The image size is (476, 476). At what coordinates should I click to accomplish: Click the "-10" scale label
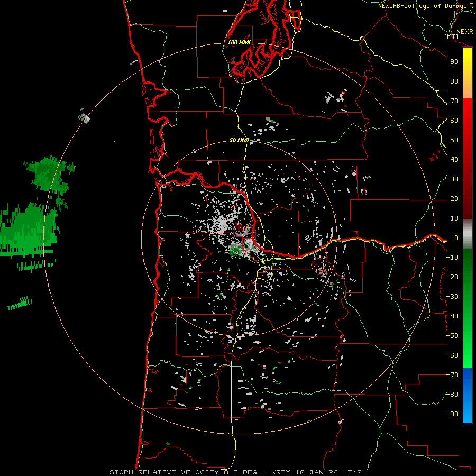click(453, 258)
